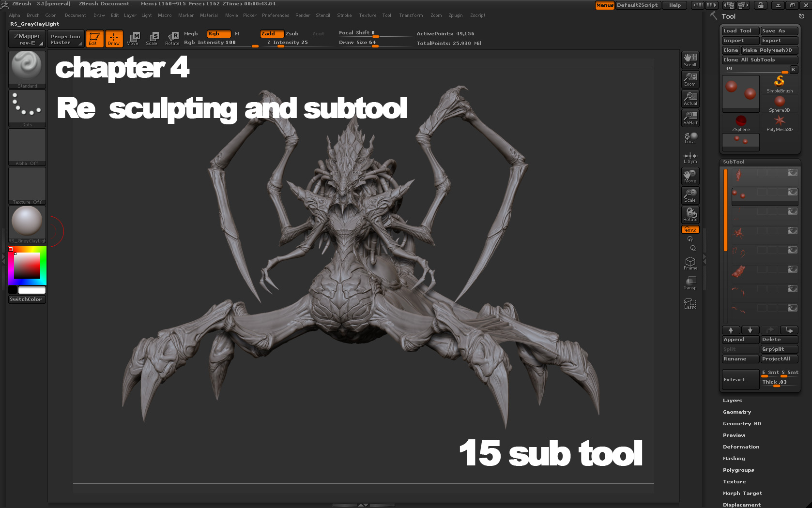Screen dimensions: 812x508
Task: Open the Brush menu
Action: [x=33, y=15]
